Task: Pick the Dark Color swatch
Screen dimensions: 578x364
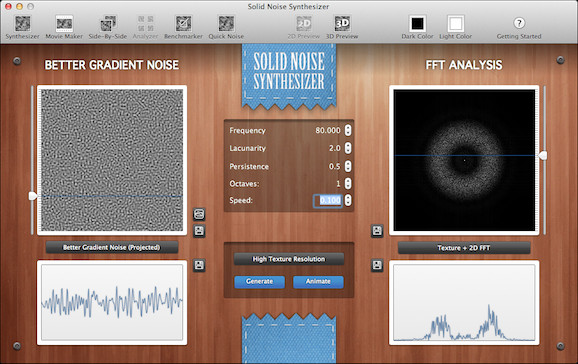Action: [x=418, y=24]
